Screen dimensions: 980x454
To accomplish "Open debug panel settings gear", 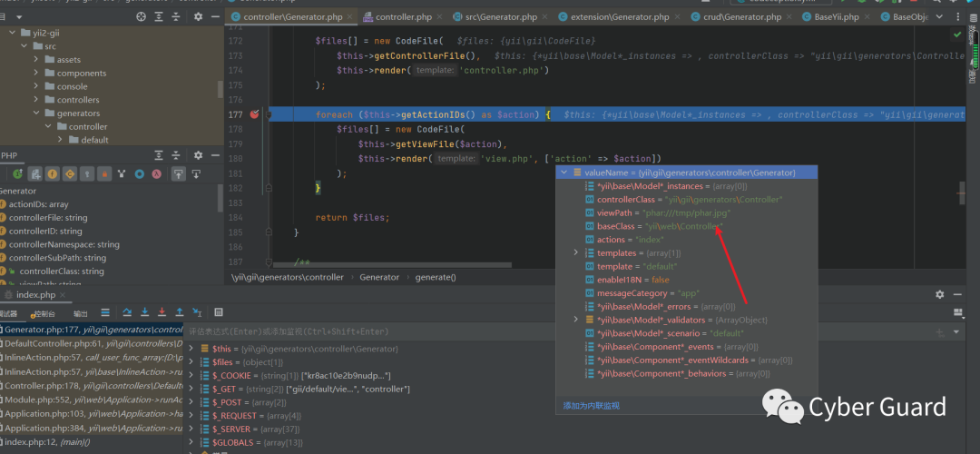I will [x=939, y=294].
